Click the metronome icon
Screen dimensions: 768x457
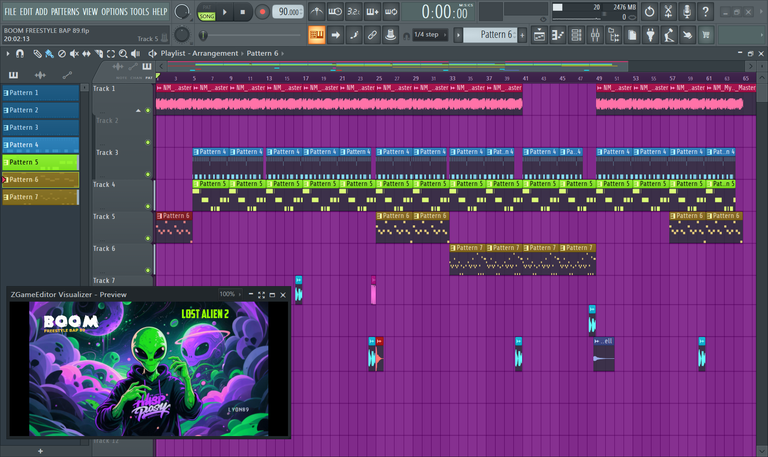[x=317, y=11]
